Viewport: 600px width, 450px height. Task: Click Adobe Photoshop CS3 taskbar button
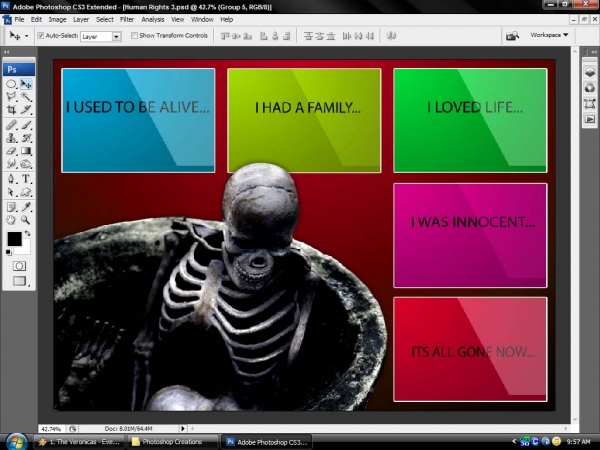[x=266, y=442]
